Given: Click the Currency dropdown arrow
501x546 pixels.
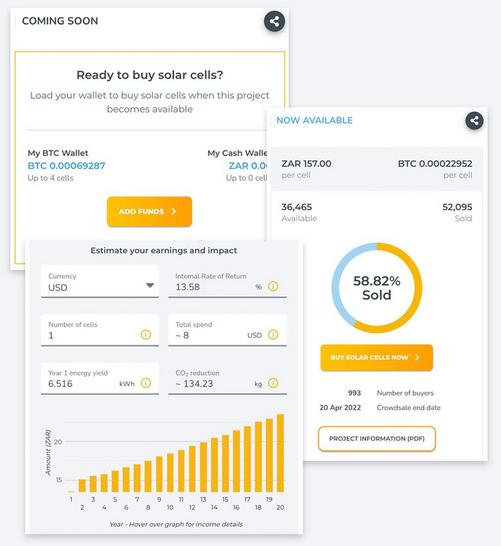Looking at the screenshot, I should [150, 286].
